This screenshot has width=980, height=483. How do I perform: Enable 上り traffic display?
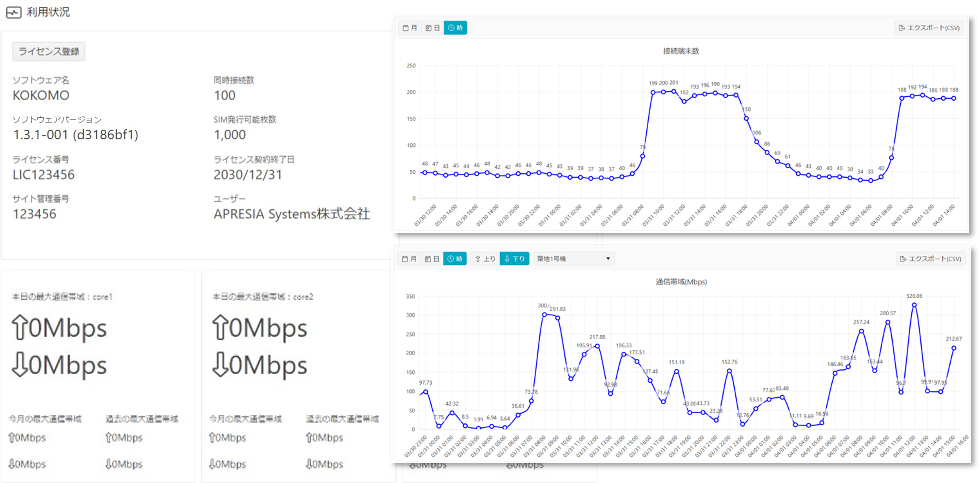(485, 259)
